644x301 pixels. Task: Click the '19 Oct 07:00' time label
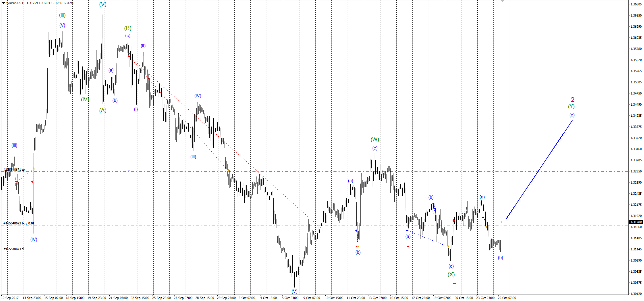pos(442,298)
